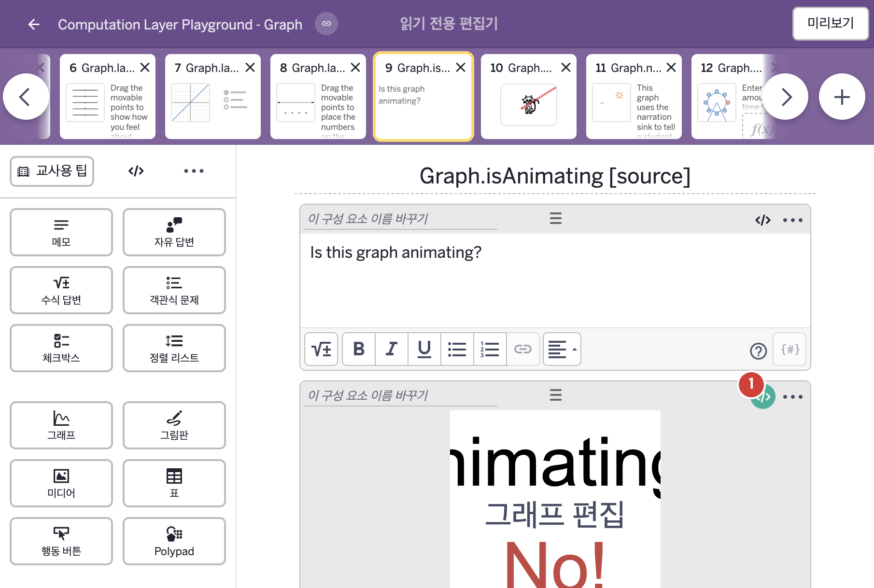Copy activity link icon beside title
The width and height of the screenshot is (874, 588).
[326, 24]
